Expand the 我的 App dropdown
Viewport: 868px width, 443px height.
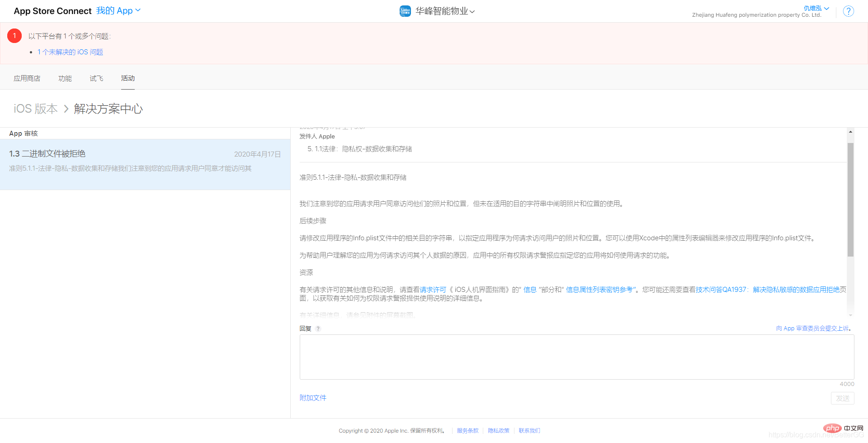click(118, 10)
